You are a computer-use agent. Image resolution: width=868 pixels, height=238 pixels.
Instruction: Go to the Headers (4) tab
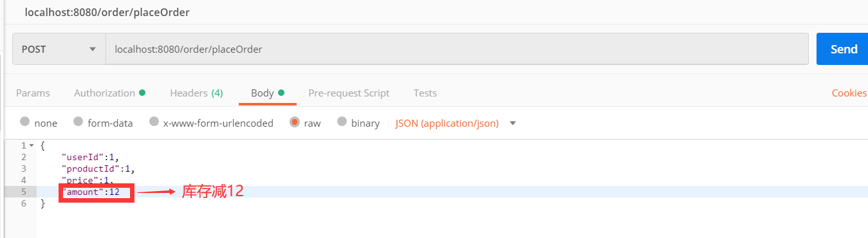196,93
